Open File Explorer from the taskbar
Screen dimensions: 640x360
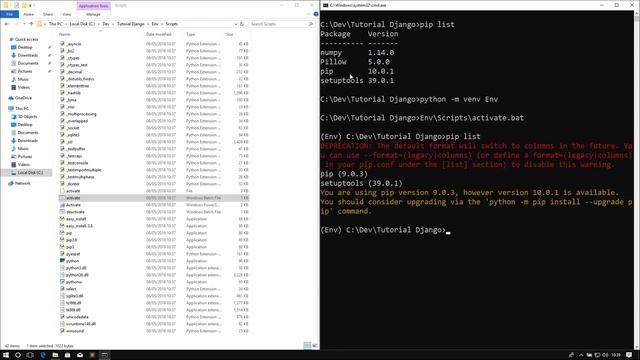55,355
